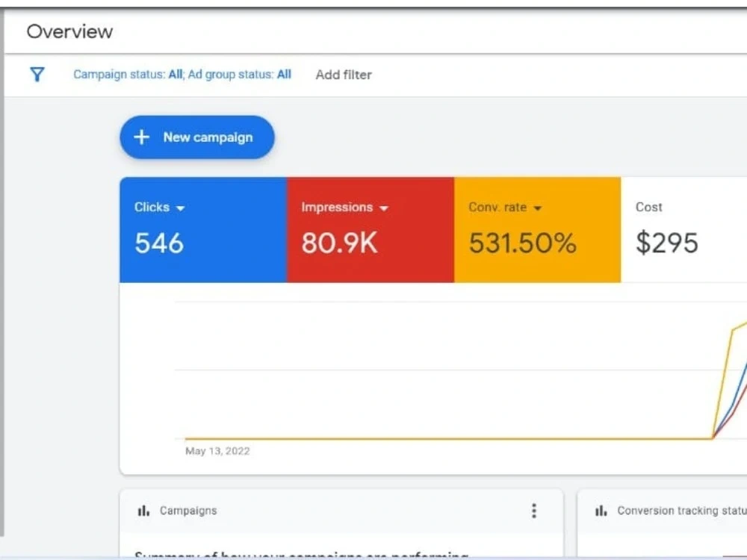Click the Campaigns card title
Viewport: 747px width, 560px height.
pyautogui.click(x=188, y=511)
